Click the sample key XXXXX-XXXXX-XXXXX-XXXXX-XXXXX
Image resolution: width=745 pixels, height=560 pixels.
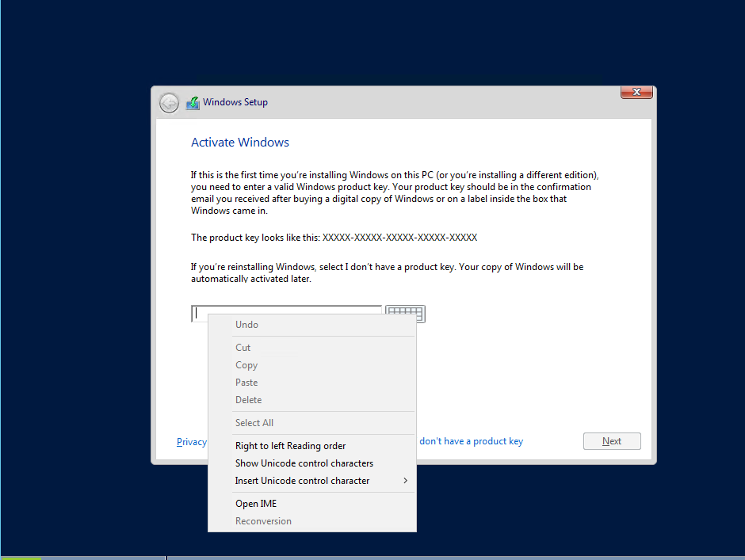(399, 238)
